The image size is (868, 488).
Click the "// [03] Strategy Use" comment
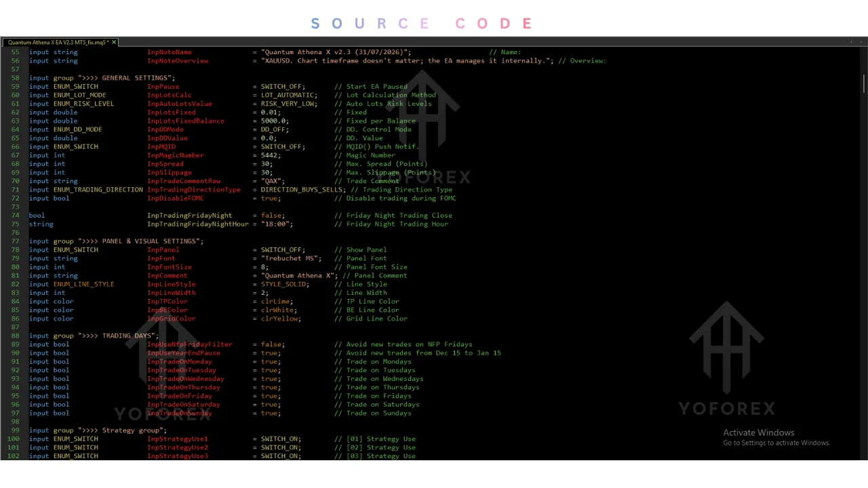(375, 456)
